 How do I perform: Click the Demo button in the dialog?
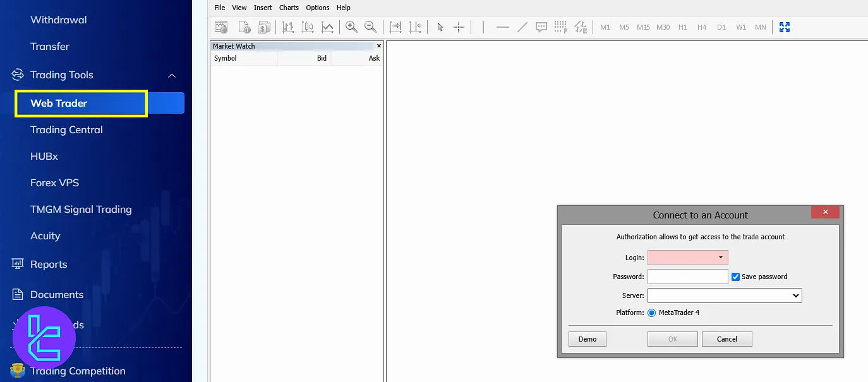pyautogui.click(x=588, y=339)
